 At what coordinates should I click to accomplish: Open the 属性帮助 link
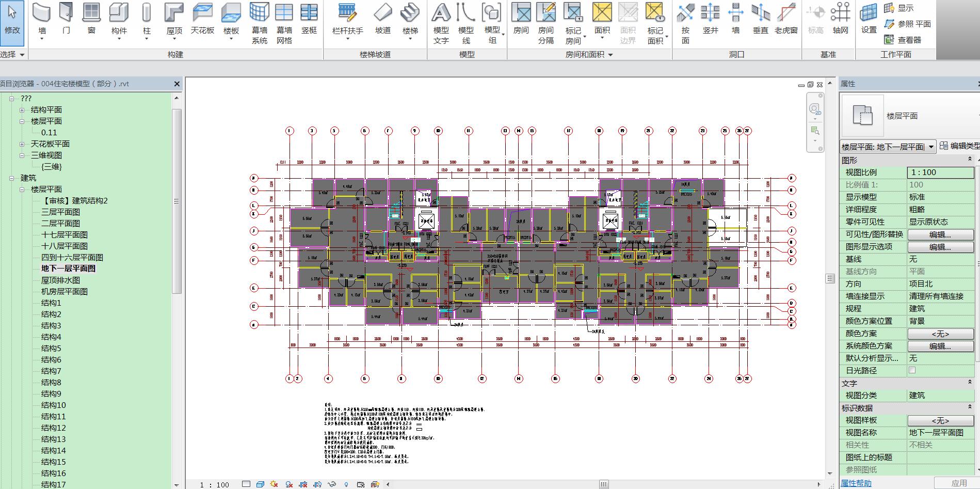(x=856, y=483)
